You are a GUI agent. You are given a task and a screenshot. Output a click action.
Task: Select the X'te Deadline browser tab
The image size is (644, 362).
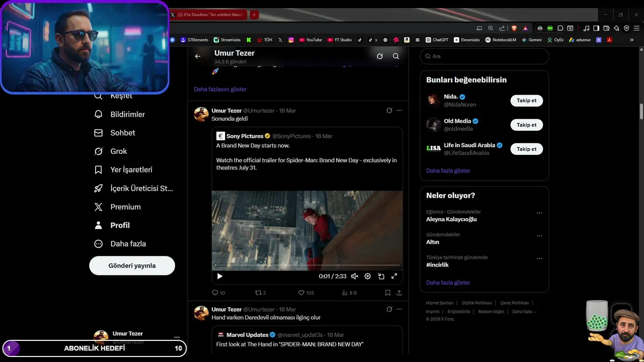pos(208,15)
